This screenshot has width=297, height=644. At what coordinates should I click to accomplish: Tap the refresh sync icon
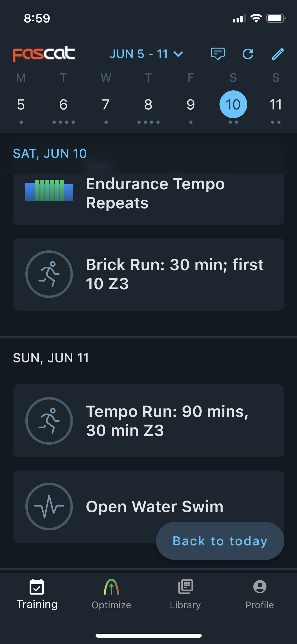[x=248, y=54]
